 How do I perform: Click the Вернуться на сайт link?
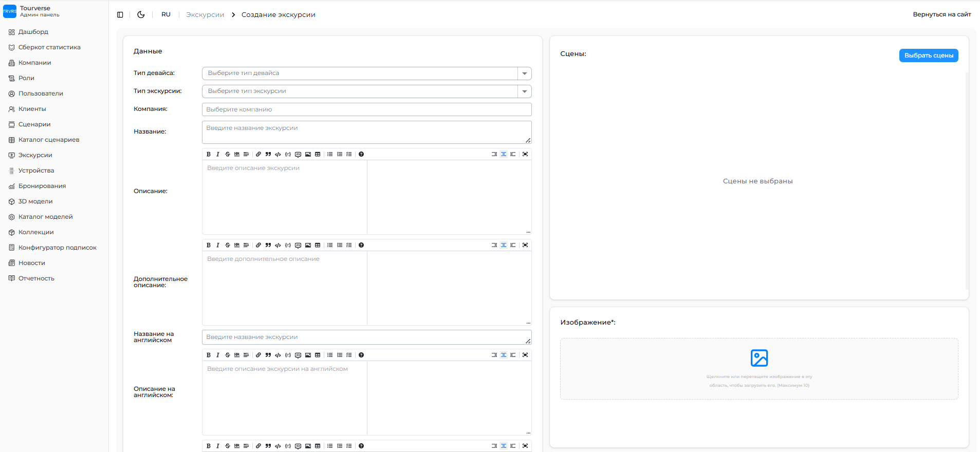click(941, 14)
